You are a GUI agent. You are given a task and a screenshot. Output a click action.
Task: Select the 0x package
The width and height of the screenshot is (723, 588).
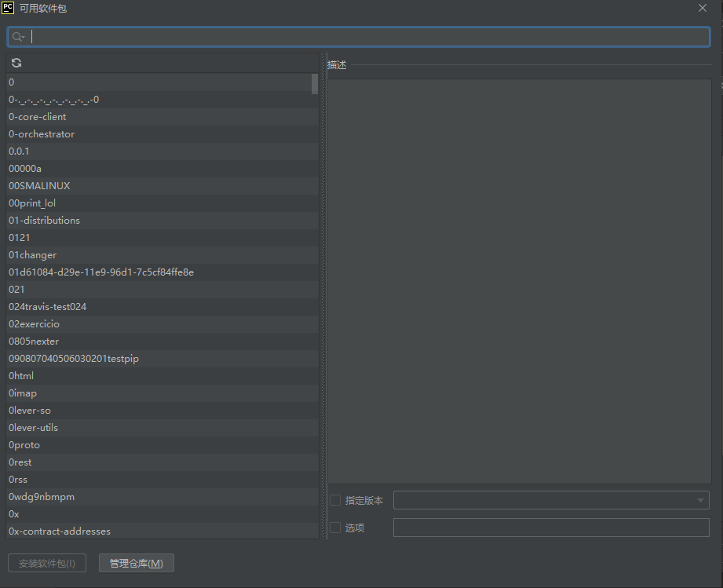coord(162,514)
